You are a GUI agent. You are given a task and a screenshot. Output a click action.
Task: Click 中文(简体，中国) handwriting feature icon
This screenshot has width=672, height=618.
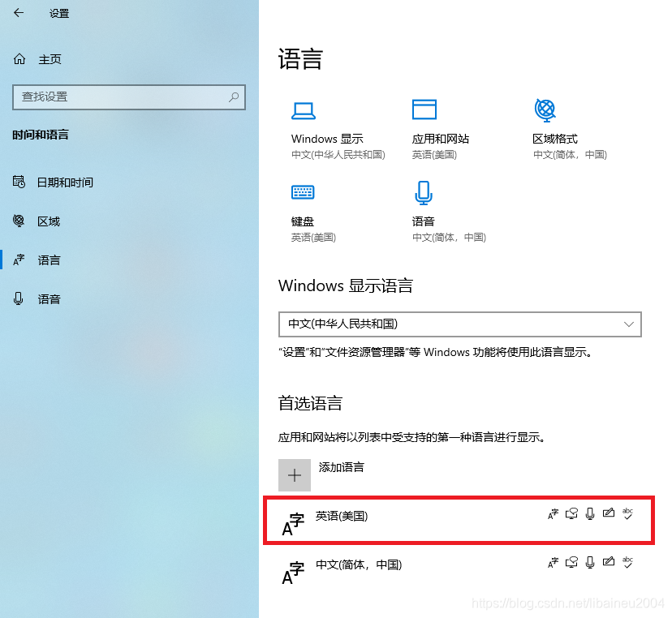tap(609, 561)
